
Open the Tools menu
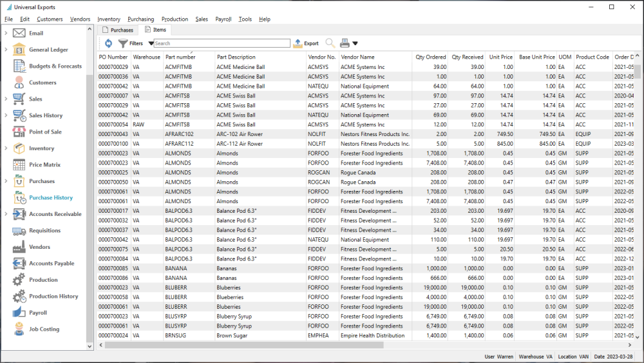245,19
